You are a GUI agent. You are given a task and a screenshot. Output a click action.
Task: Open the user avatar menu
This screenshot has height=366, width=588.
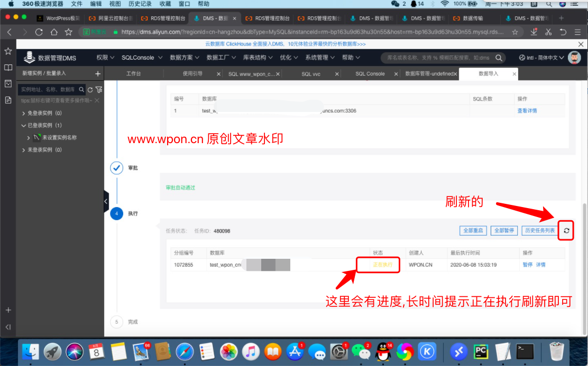click(x=574, y=58)
